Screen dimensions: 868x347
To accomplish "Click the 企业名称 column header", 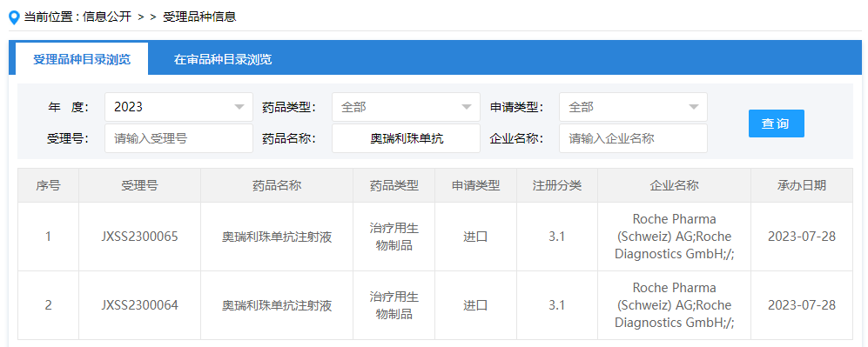I will pyautogui.click(x=674, y=185).
